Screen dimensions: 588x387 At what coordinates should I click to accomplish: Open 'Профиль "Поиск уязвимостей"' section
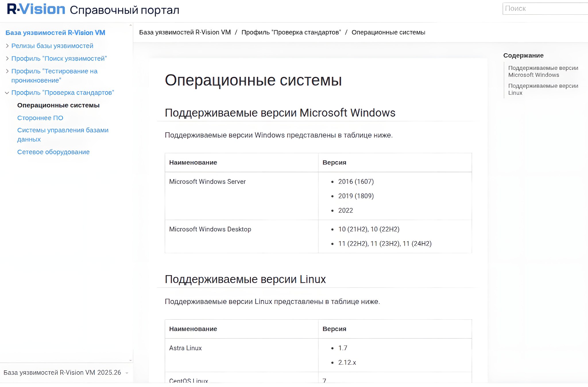click(59, 59)
